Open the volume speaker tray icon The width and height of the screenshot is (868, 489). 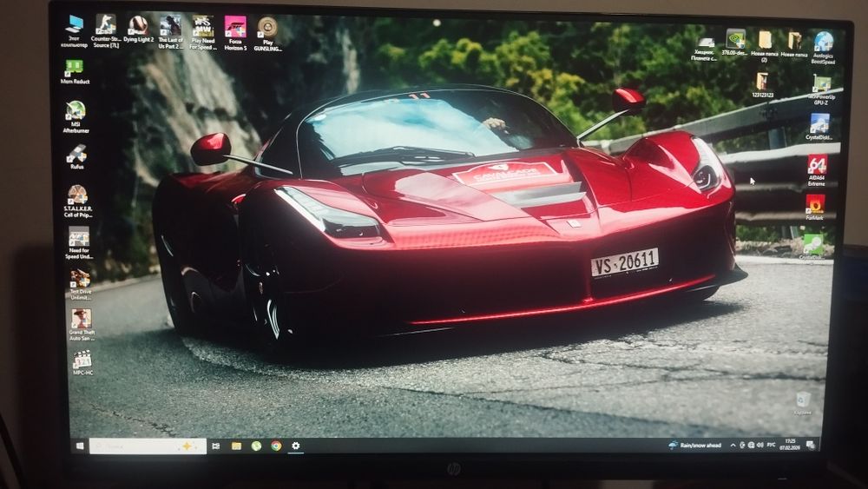click(x=759, y=446)
